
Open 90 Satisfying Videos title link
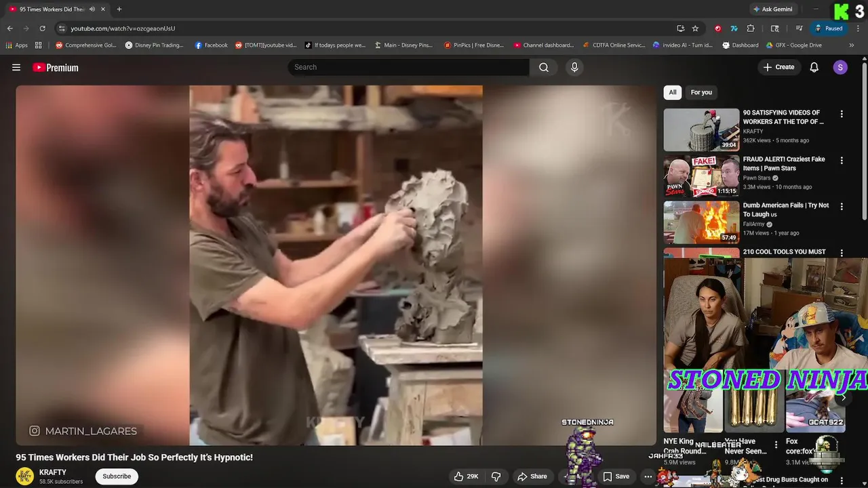[x=783, y=117]
